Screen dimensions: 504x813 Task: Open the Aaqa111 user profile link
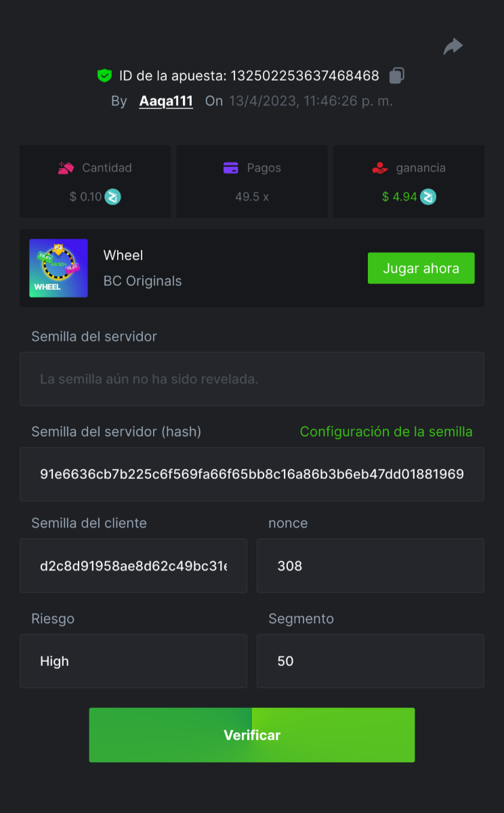(166, 102)
